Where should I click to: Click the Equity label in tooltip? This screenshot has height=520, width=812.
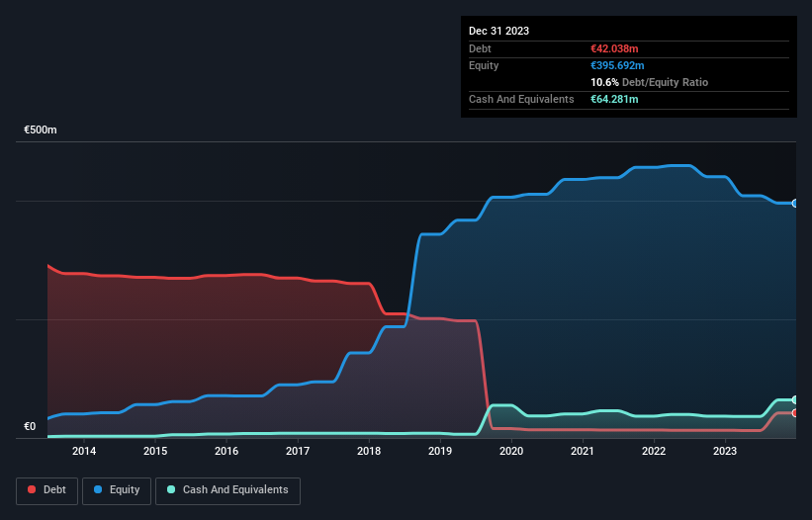point(484,65)
